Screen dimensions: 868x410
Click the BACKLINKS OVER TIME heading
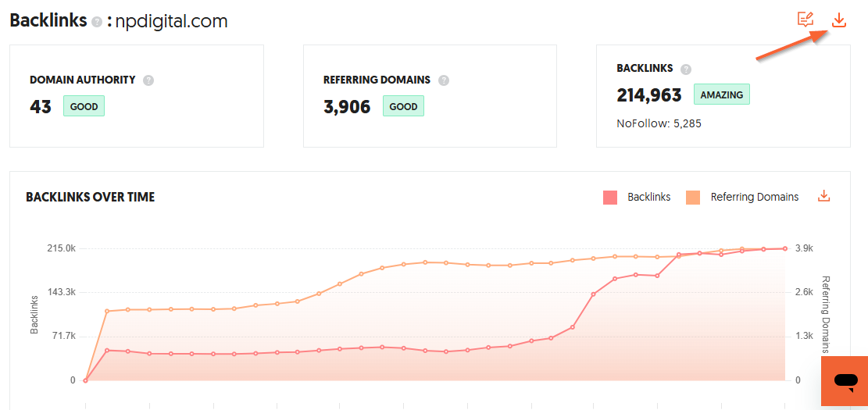tap(90, 197)
